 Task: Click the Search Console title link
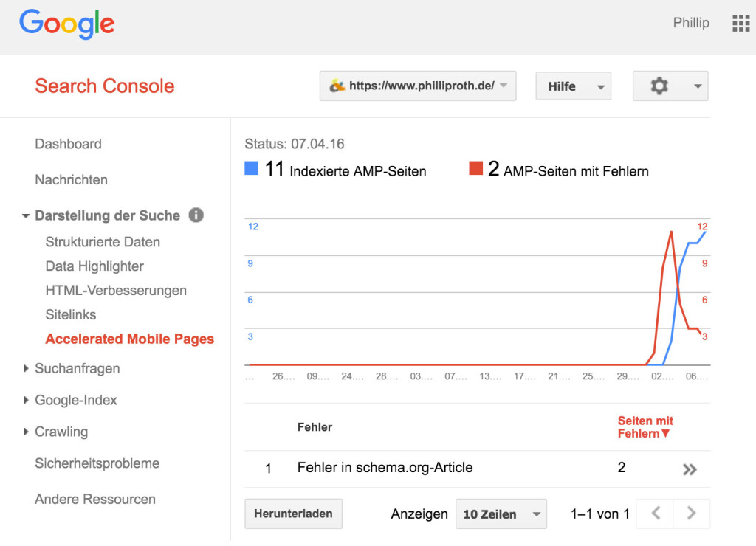pyautogui.click(x=105, y=86)
